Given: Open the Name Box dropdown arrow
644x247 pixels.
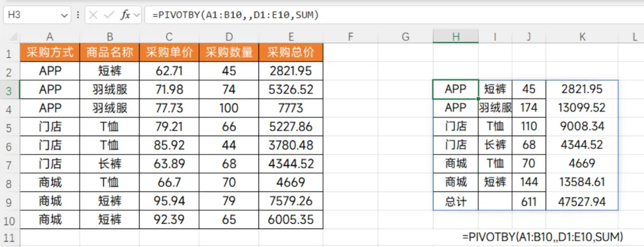Looking at the screenshot, I should (64, 15).
